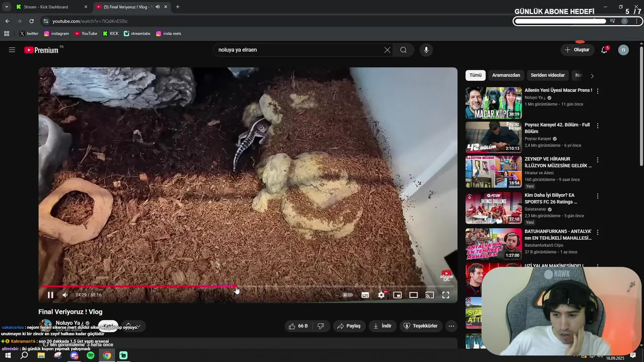The width and height of the screenshot is (644, 362).
Task: Open the twitter bookmark
Action: click(29, 34)
